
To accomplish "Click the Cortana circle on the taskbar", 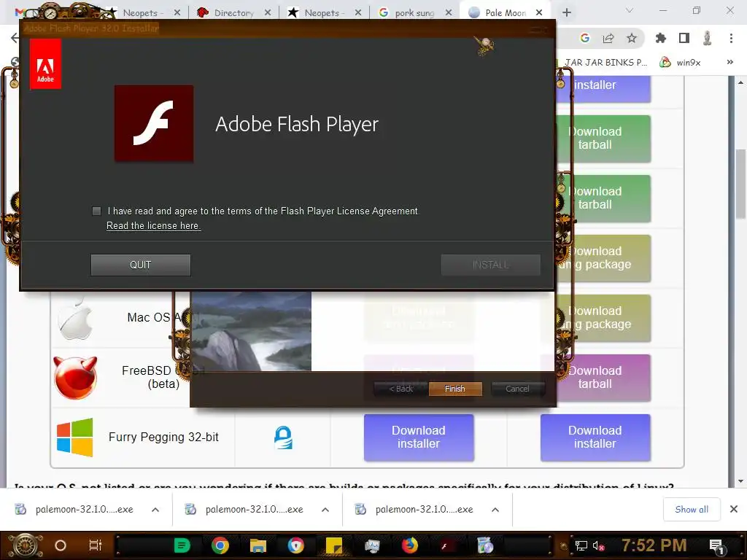I will 61,545.
